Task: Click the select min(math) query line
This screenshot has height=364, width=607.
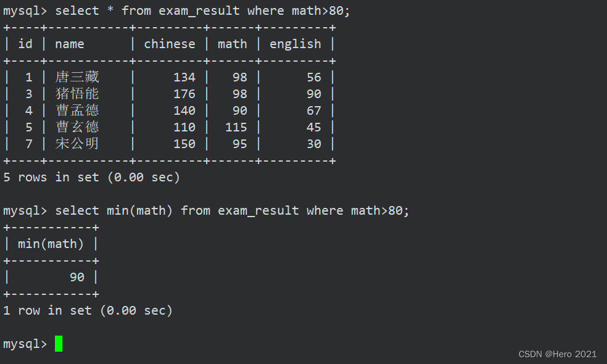Action: (206, 210)
